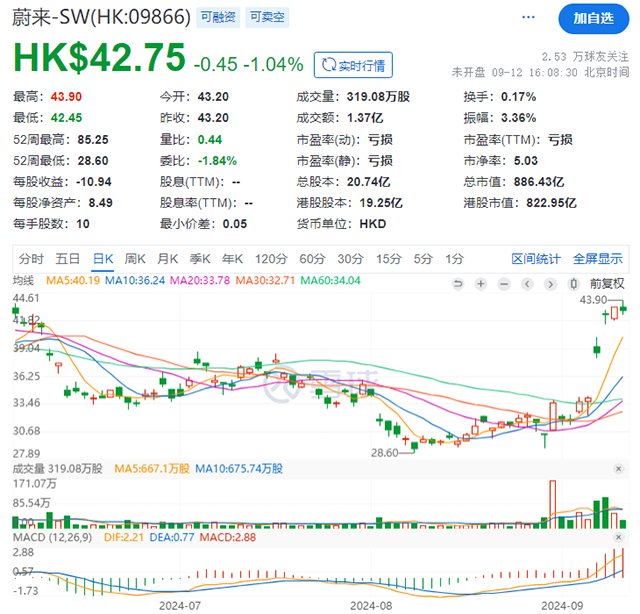This screenshot has width=640, height=614.
Task: Click the 2024-08 date axis label
Action: click(371, 606)
